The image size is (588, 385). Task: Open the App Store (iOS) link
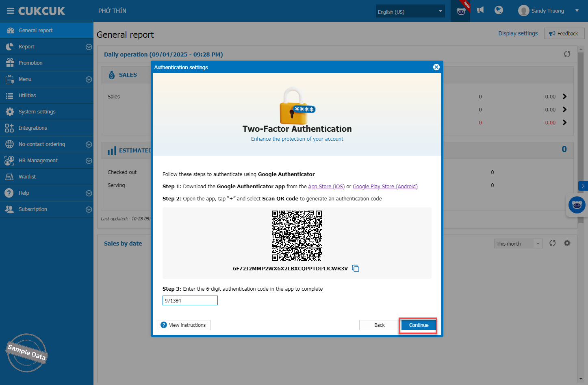(x=326, y=186)
